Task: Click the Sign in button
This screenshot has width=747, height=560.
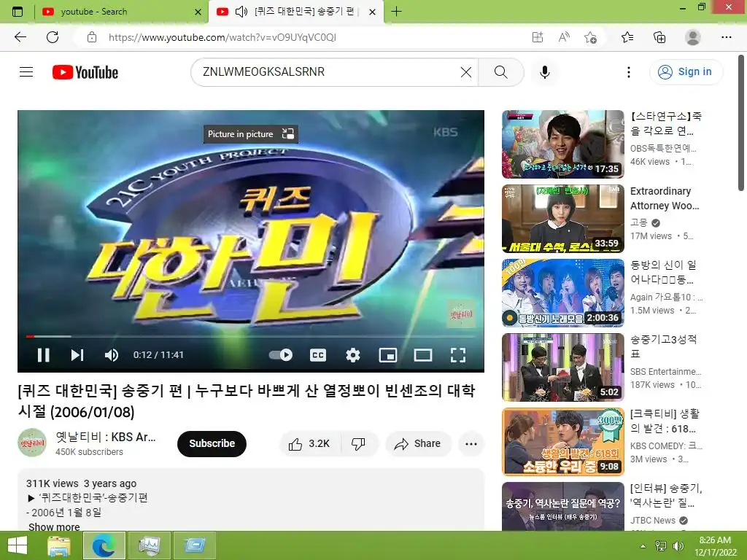Action: coord(686,72)
